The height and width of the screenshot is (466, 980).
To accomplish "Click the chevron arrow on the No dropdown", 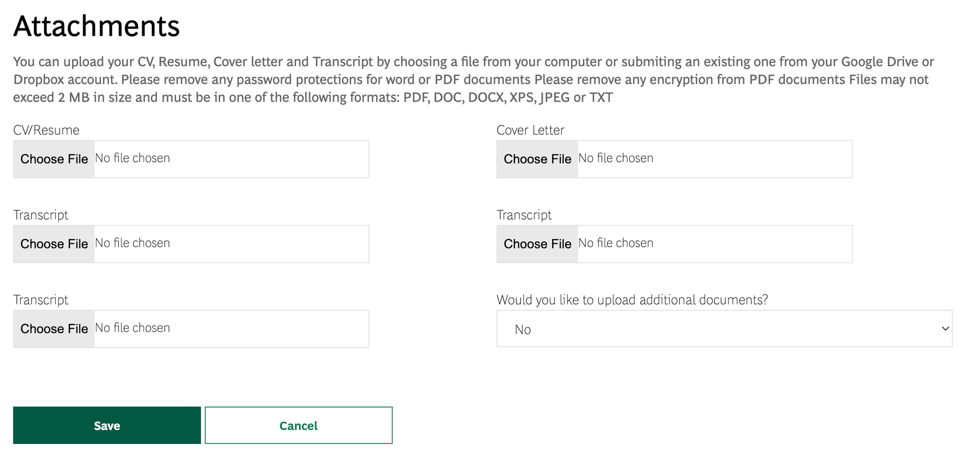I will 945,329.
